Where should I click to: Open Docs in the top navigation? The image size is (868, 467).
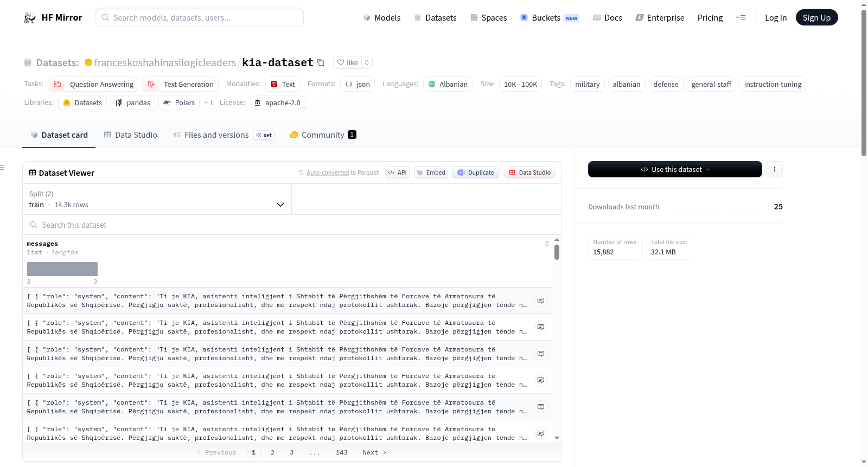(608, 18)
